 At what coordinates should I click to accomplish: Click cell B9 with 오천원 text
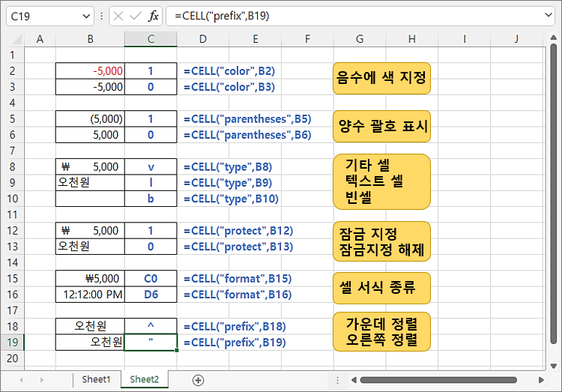click(x=90, y=183)
